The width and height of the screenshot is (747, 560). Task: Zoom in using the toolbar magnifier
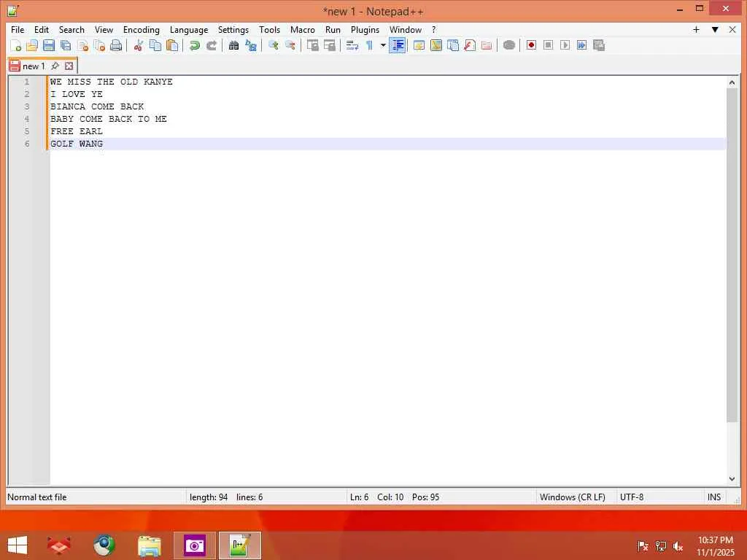(x=274, y=45)
